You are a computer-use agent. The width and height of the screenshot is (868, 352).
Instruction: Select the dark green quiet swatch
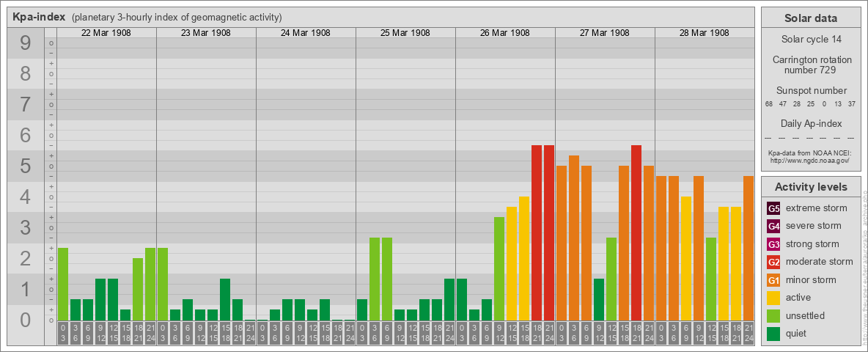coord(773,333)
